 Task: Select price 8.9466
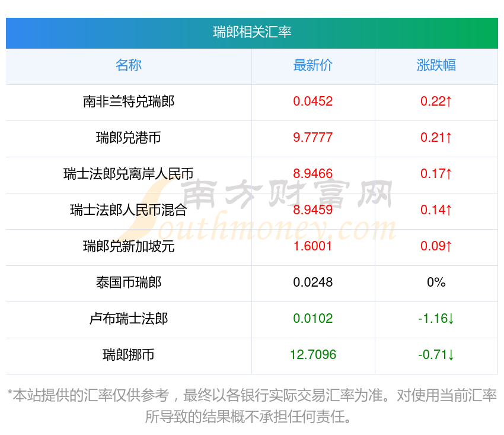(313, 174)
